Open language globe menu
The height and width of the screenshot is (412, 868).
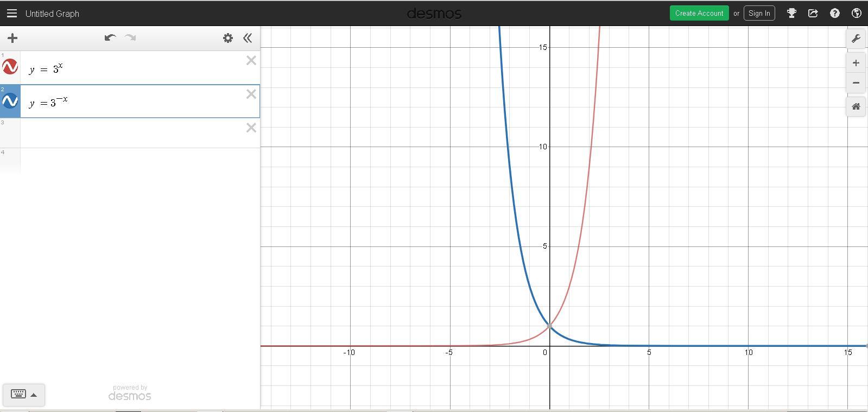(x=857, y=13)
